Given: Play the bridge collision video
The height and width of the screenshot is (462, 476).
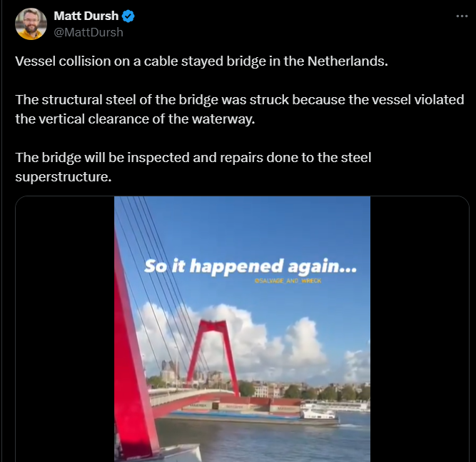Looking at the screenshot, I should tap(242, 329).
